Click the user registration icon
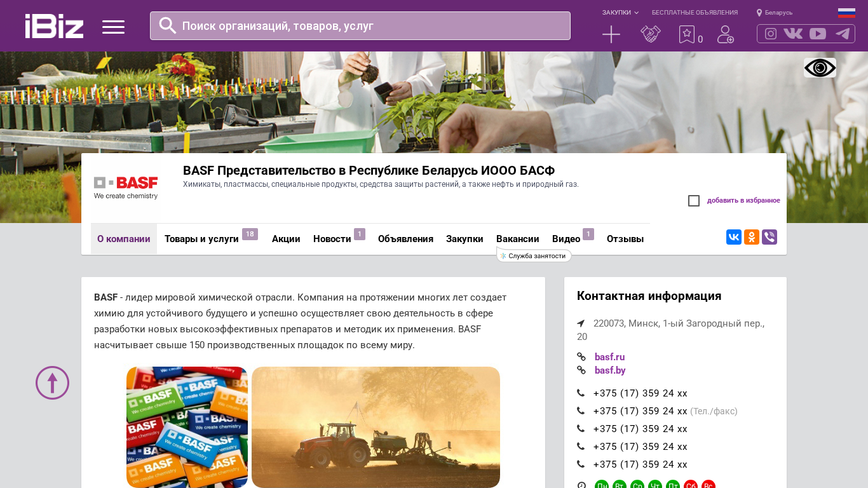Viewport: 868px width, 488px height. pyautogui.click(x=726, y=34)
